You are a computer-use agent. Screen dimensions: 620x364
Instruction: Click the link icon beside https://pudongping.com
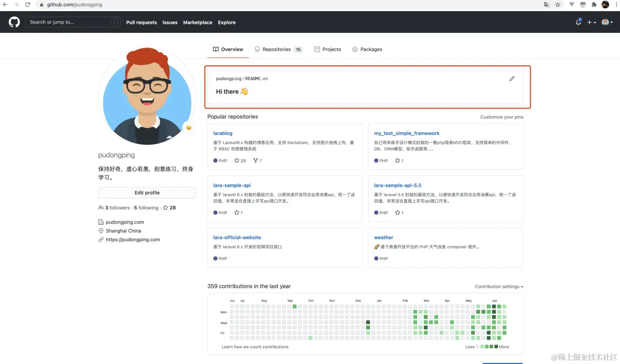pyautogui.click(x=101, y=240)
